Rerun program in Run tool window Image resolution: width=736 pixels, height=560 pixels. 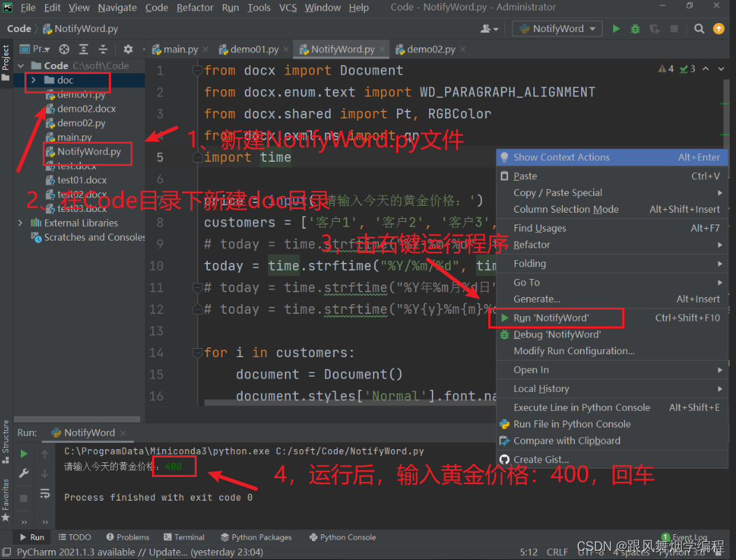pyautogui.click(x=24, y=454)
